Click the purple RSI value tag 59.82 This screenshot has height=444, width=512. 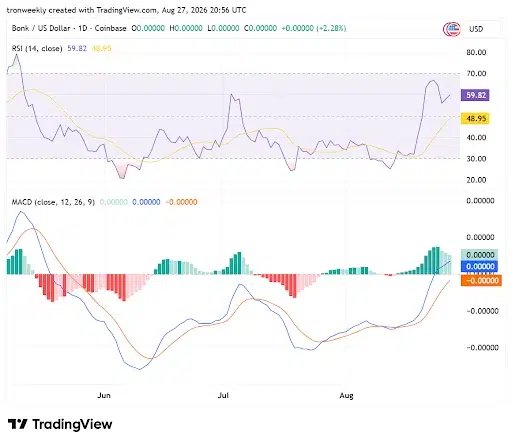point(475,95)
